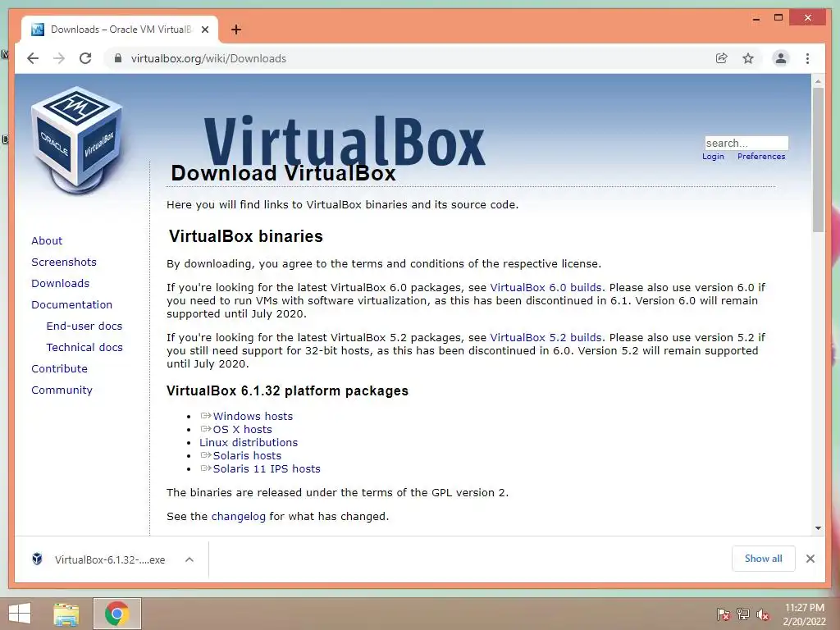This screenshot has height=630, width=840.
Task: Click the Action Center flag tray icon
Action: pyautogui.click(x=723, y=614)
